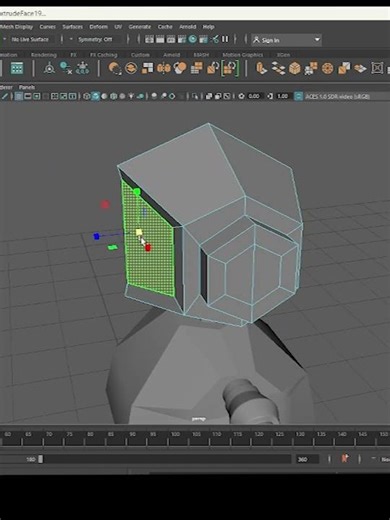Click the No Live Surface field
The image size is (390, 520).
point(32,39)
